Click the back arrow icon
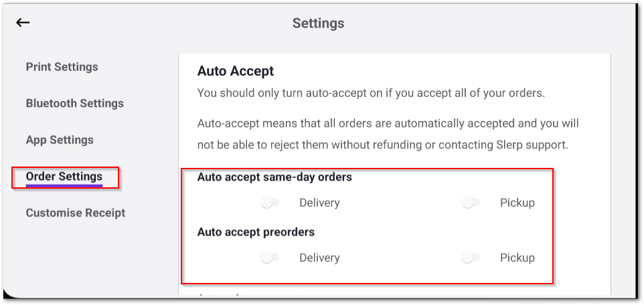The width and height of the screenshot is (644, 305). coord(23,23)
